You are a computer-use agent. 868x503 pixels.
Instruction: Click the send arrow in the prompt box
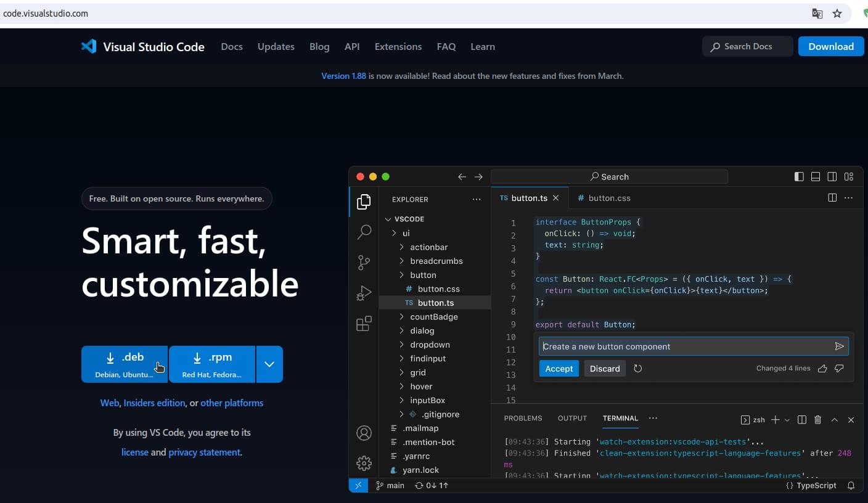839,346
